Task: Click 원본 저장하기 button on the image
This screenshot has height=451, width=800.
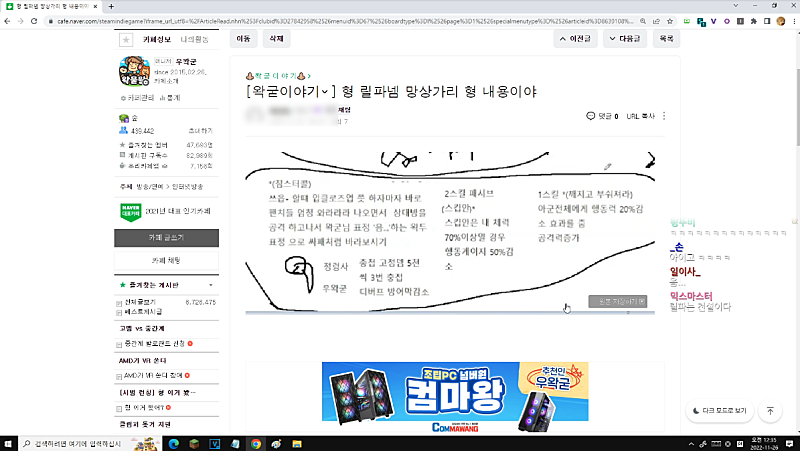Action: click(617, 302)
